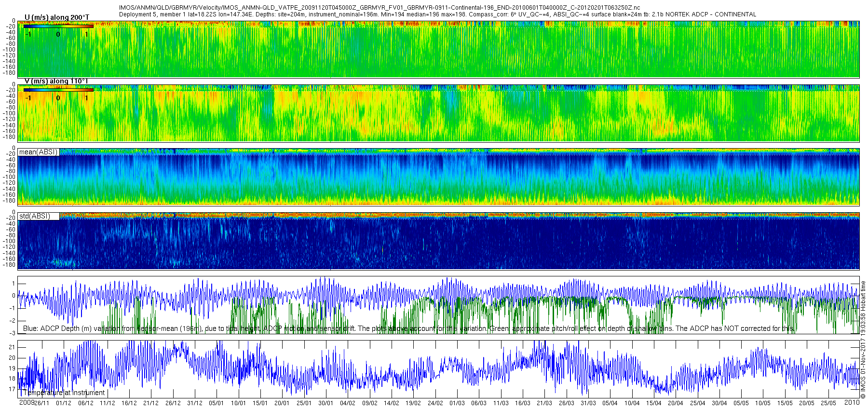Click the 21 tick on temperature axis
This screenshot has height=410, width=868.
click(12, 347)
